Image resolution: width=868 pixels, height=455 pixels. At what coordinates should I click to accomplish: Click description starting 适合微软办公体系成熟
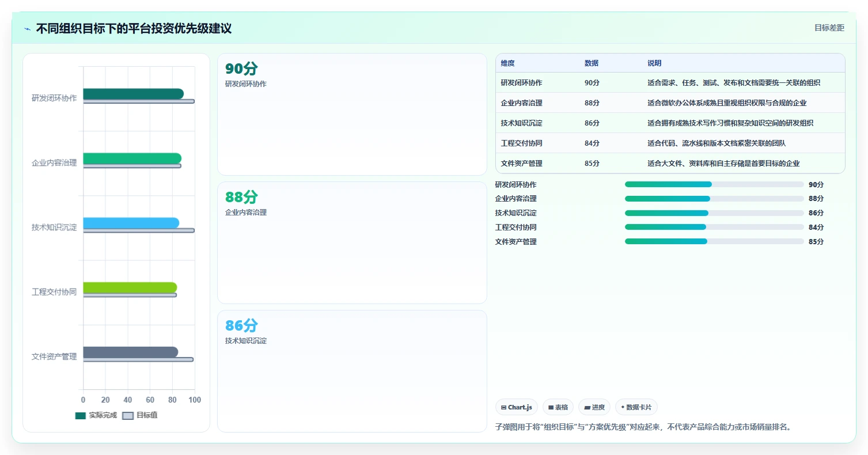pyautogui.click(x=727, y=103)
